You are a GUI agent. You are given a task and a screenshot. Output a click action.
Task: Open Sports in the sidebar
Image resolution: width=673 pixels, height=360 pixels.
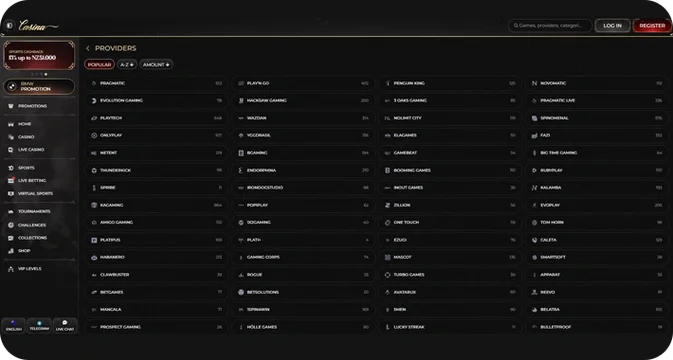pos(26,168)
